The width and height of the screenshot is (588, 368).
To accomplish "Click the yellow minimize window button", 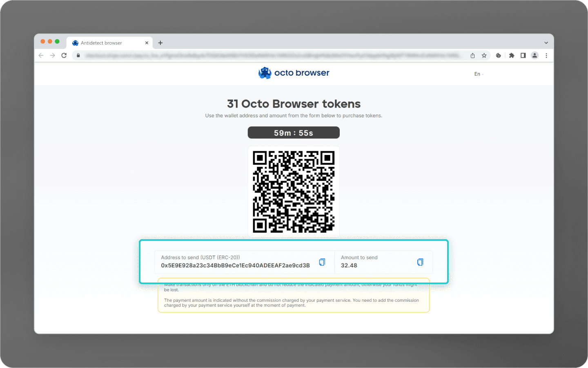I will pyautogui.click(x=50, y=41).
